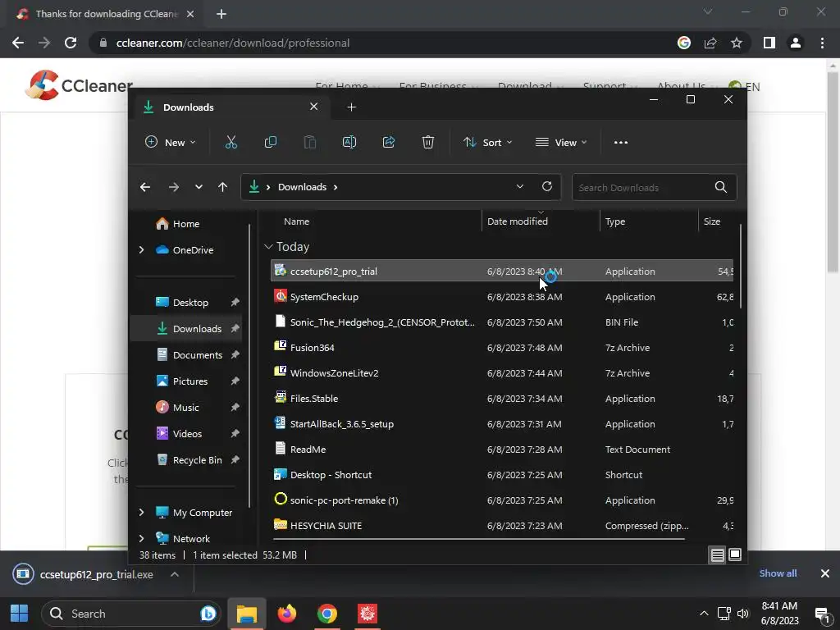Open the Chrome three-dot menu

822,43
